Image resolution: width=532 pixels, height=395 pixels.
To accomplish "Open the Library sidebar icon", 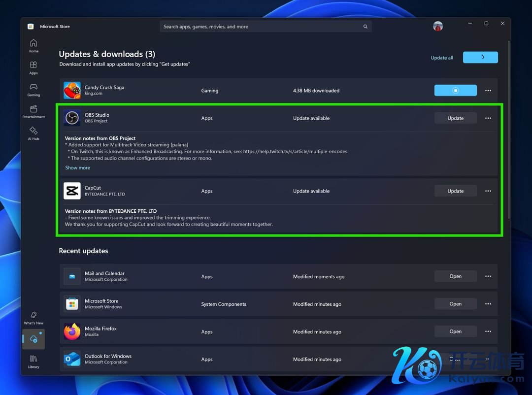I will [33, 361].
